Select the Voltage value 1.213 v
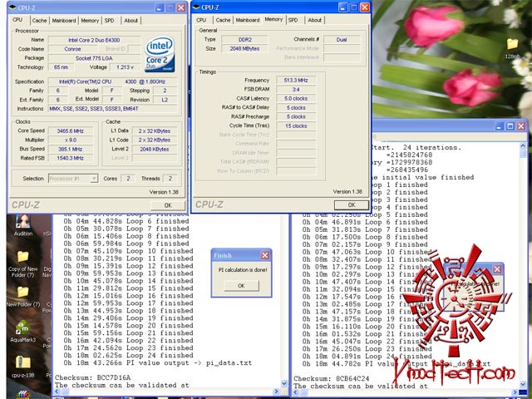The image size is (532, 399). click(125, 67)
